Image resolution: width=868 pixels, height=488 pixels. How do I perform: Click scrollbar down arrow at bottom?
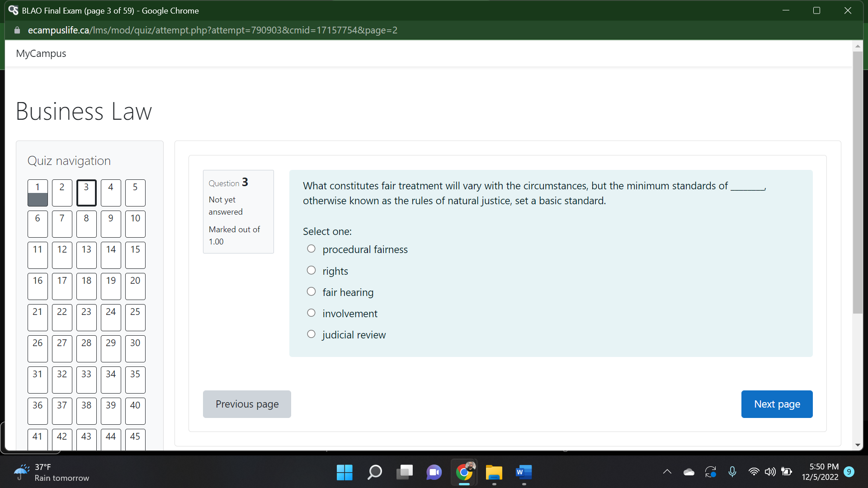coord(858,445)
